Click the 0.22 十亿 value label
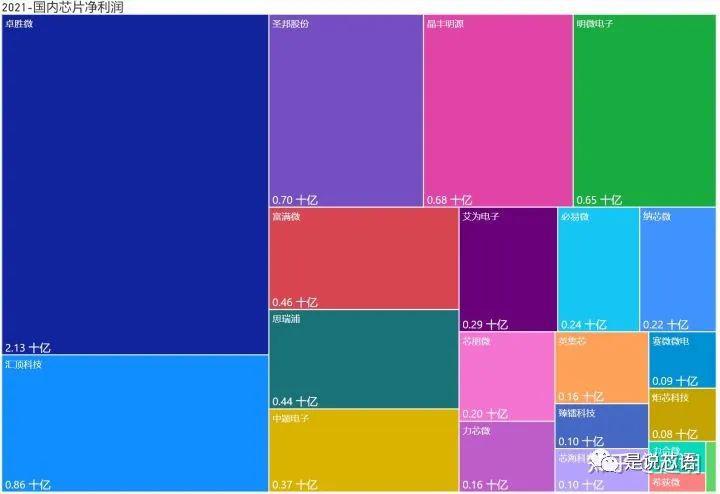Image resolution: width=720 pixels, height=494 pixels. click(665, 325)
